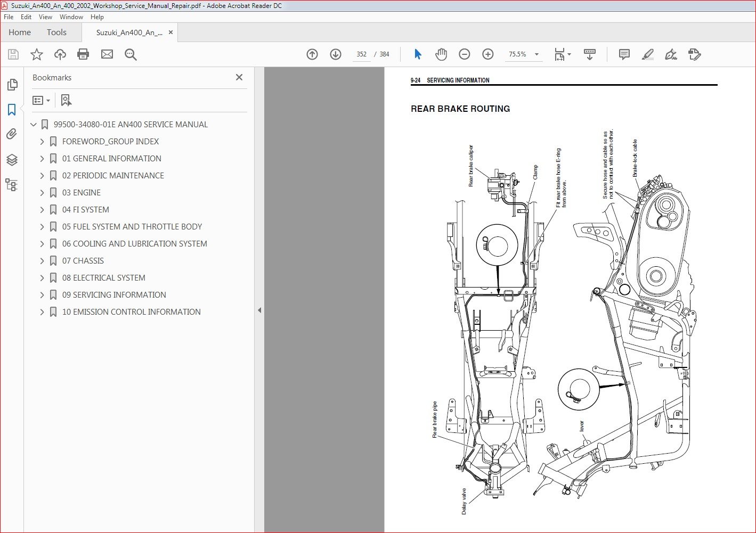The height and width of the screenshot is (533, 756).
Task: Open the Help menu
Action: [x=97, y=17]
